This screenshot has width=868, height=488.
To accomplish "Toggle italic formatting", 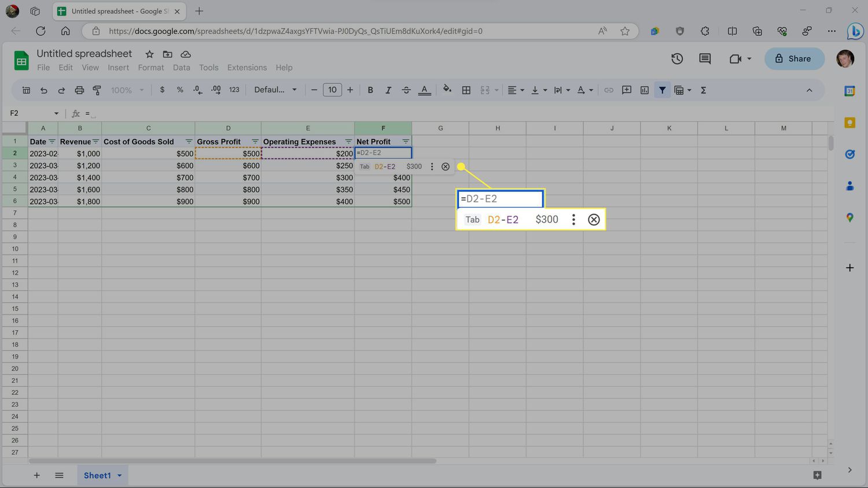I will coord(388,90).
